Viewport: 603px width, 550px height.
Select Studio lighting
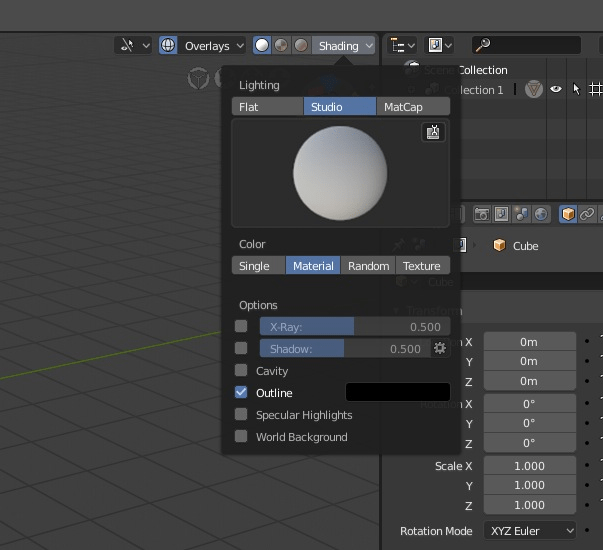coord(340,107)
